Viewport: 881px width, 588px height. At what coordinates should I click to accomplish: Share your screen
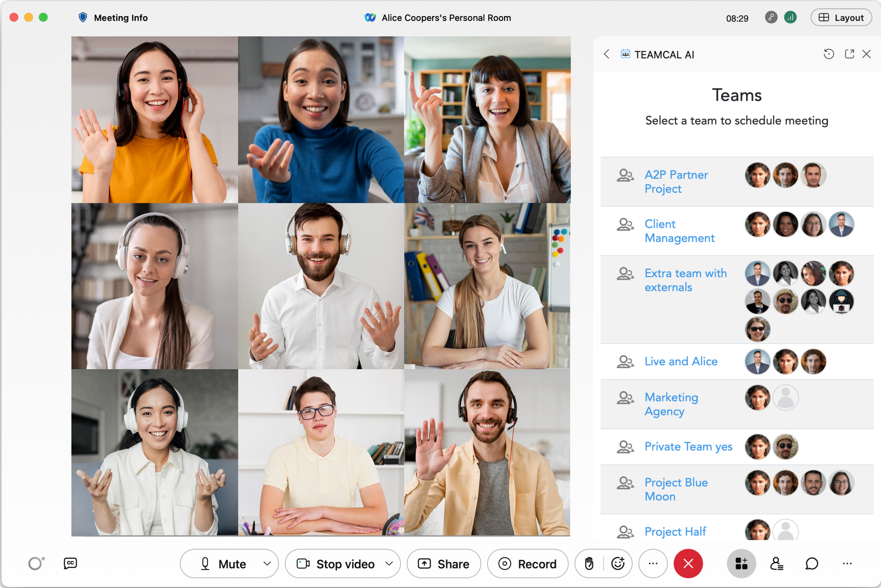click(444, 564)
